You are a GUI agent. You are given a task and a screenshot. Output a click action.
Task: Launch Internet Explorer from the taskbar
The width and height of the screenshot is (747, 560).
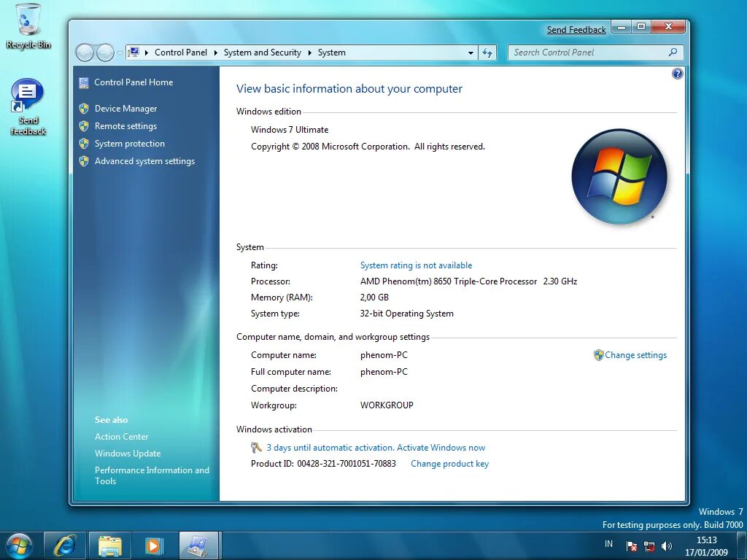(x=65, y=545)
